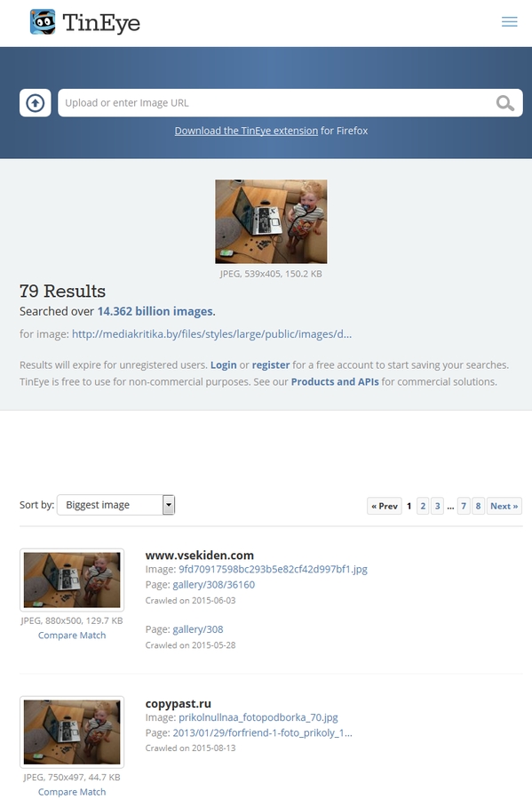Select the Biggest image sort combo box
This screenshot has height=800, width=532.
115,505
